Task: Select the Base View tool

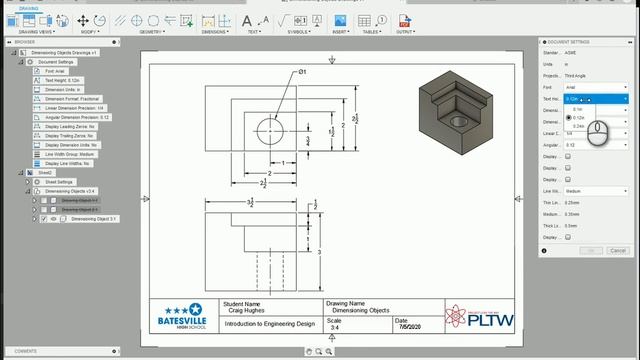Action: (x=13, y=20)
